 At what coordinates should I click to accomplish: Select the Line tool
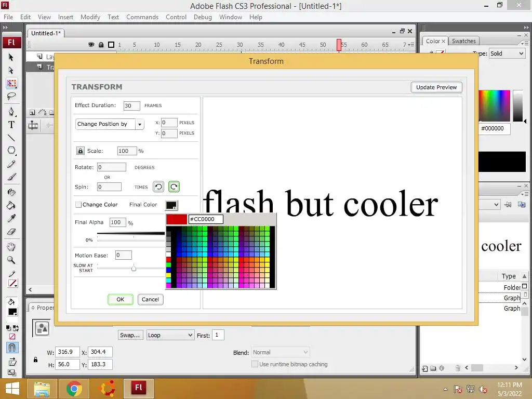click(x=11, y=138)
